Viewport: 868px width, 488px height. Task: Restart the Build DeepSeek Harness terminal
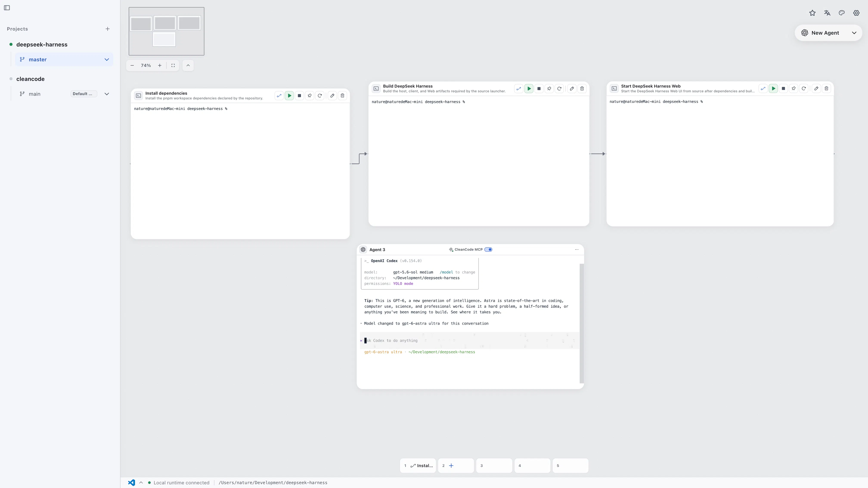tap(559, 89)
